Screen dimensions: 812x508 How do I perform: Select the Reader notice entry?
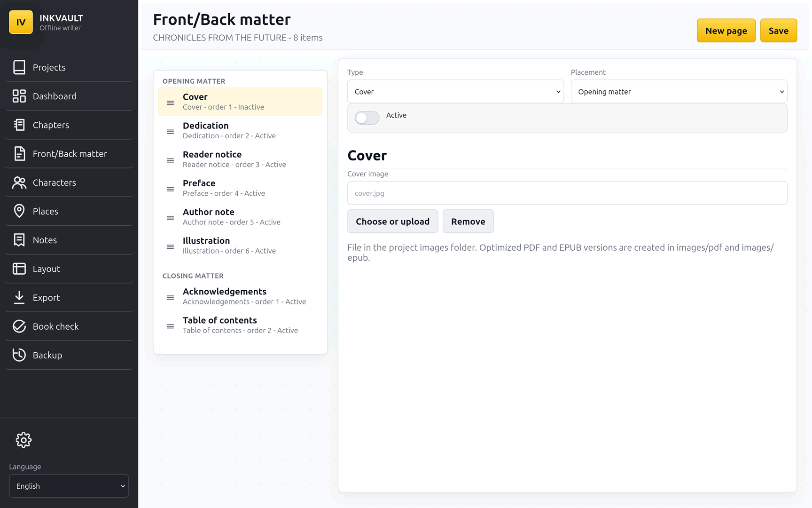coord(240,159)
